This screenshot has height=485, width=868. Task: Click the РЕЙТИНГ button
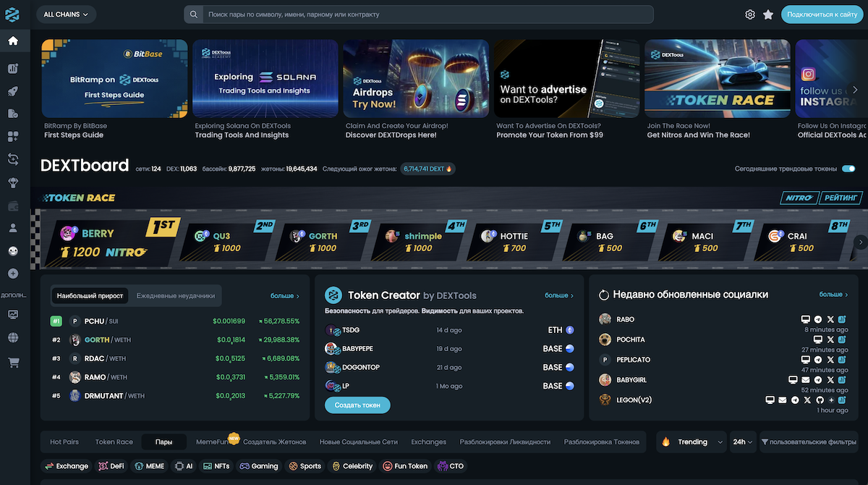(x=842, y=198)
